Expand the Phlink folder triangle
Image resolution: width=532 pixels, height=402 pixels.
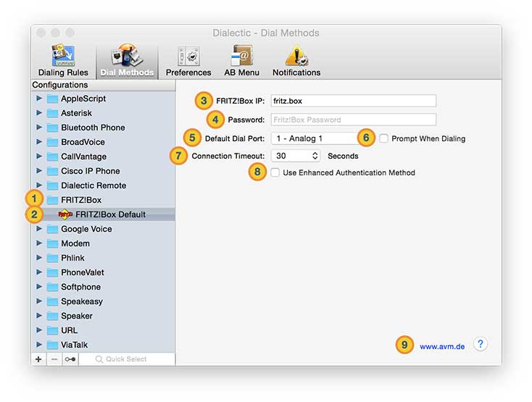point(39,258)
